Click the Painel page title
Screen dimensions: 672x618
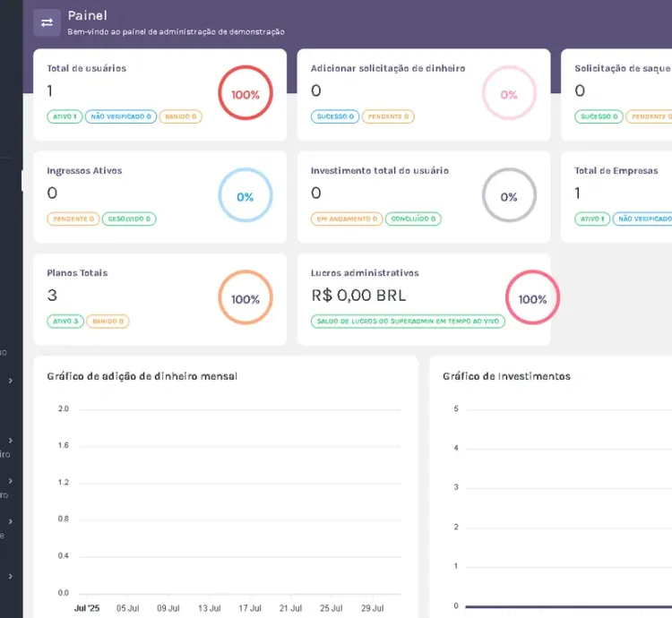click(87, 15)
